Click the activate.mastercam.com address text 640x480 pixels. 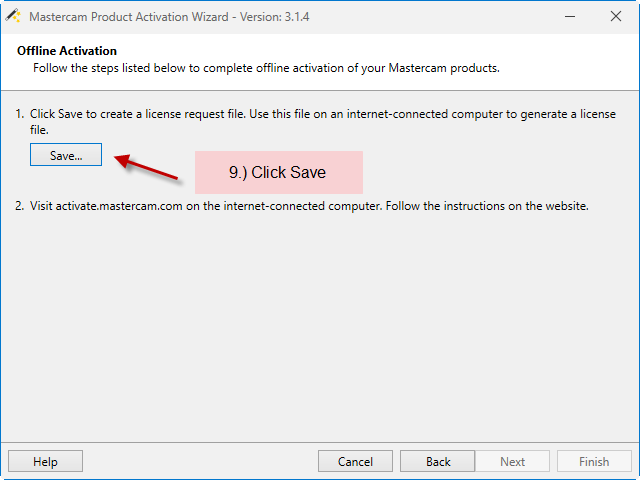coord(119,206)
